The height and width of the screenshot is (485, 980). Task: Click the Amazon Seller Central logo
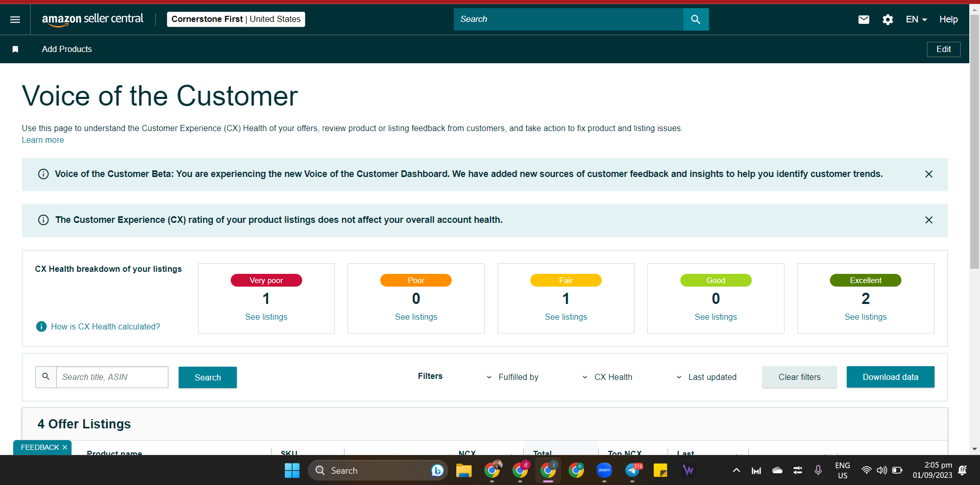tap(92, 19)
